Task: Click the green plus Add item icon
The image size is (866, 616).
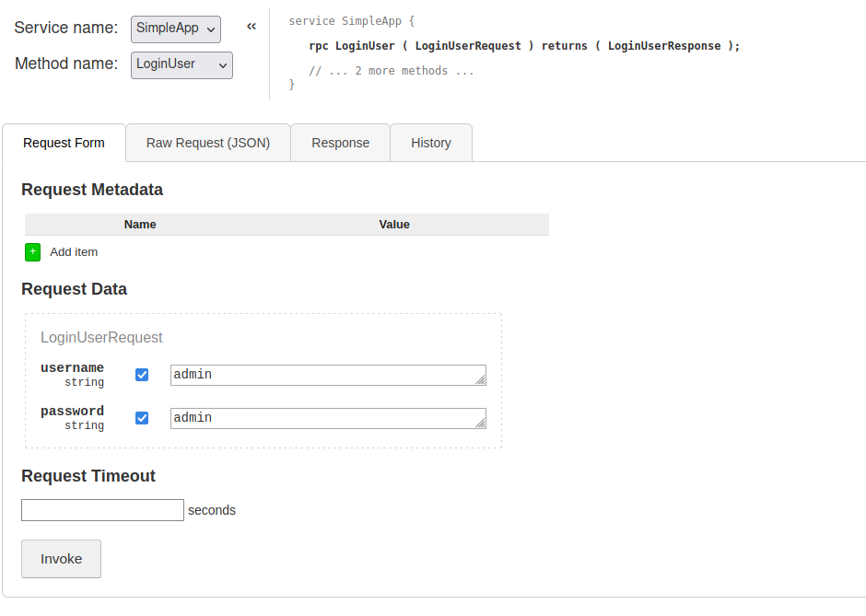Action: click(32, 252)
